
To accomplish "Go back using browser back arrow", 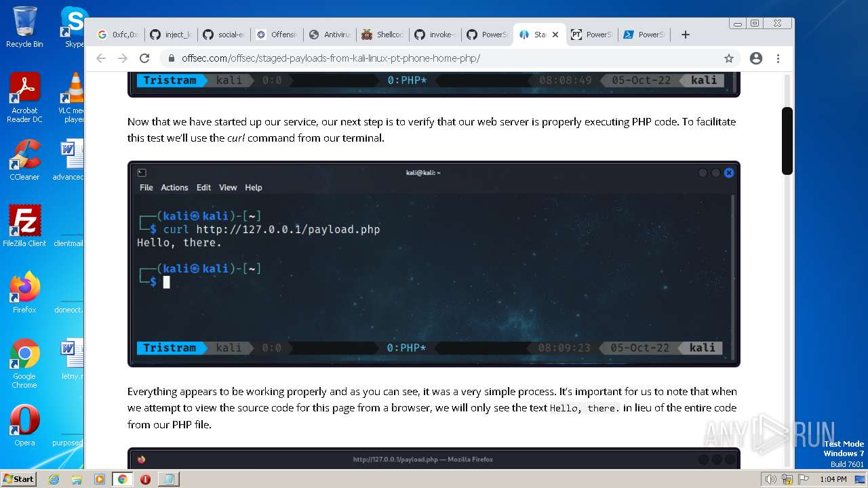I will 101,58.
